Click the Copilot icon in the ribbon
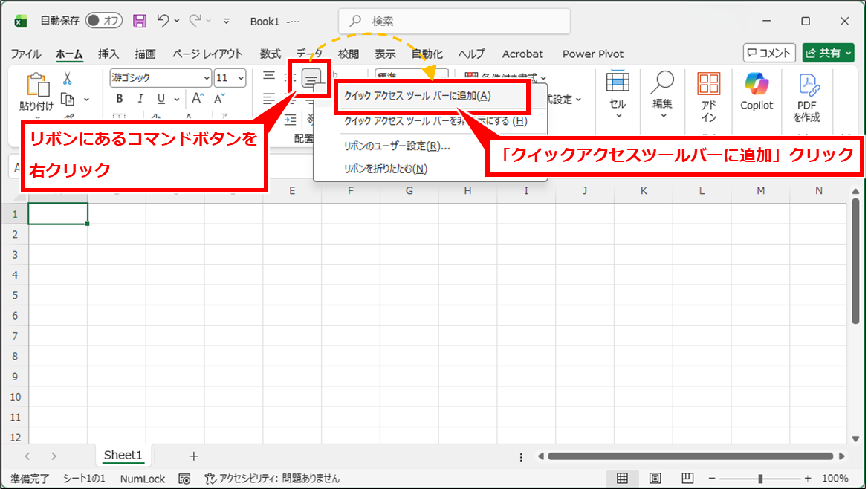Viewport: 868px width, 489px height. 757,92
